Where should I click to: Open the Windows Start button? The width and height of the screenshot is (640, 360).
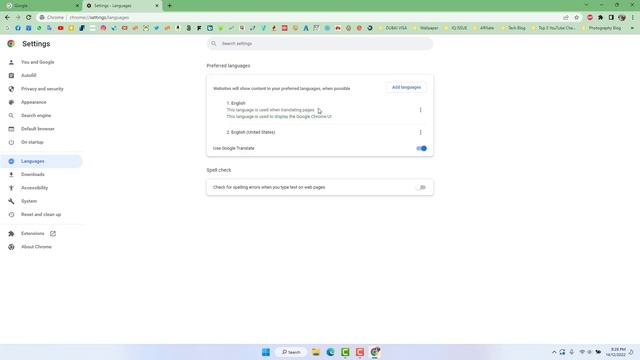266,352
